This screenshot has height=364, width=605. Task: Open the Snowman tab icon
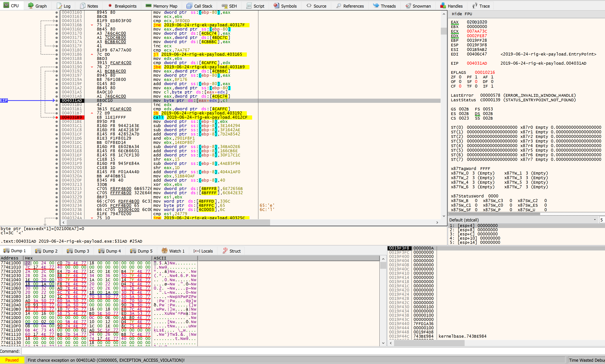coord(408,6)
